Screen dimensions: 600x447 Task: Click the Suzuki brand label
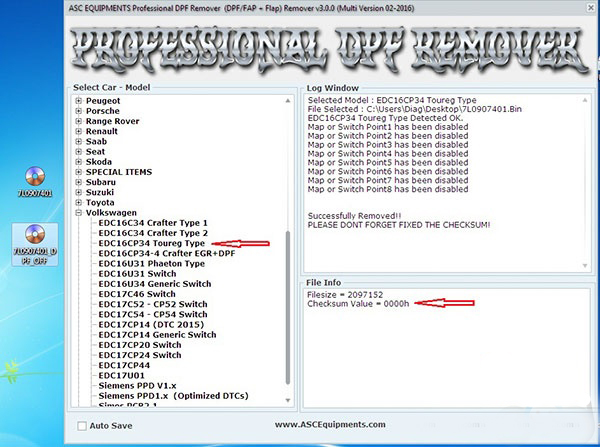point(100,193)
